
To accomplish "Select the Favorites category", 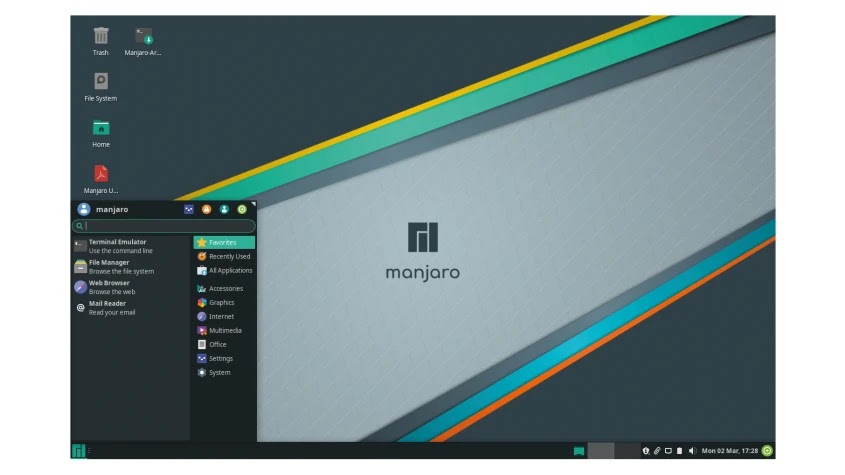I will click(x=224, y=243).
